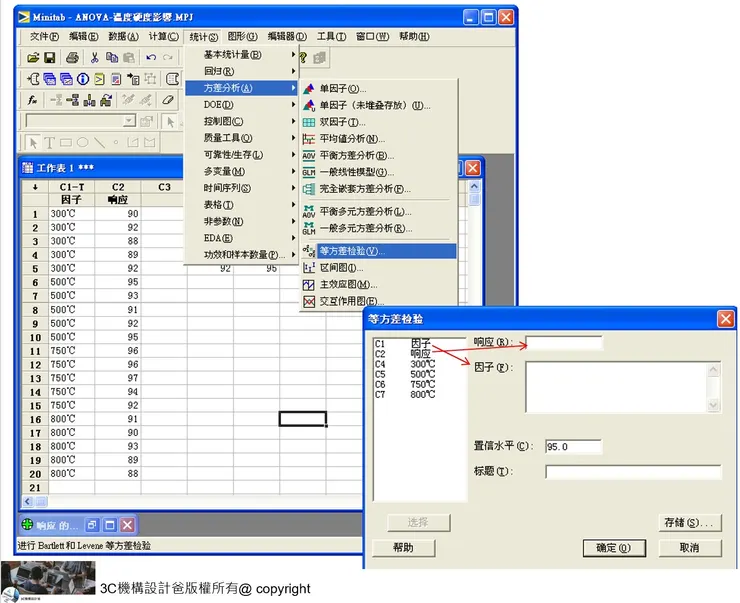This screenshot has width=740, height=603.
Task: Click the 响应(R) input field
Action: pos(564,343)
